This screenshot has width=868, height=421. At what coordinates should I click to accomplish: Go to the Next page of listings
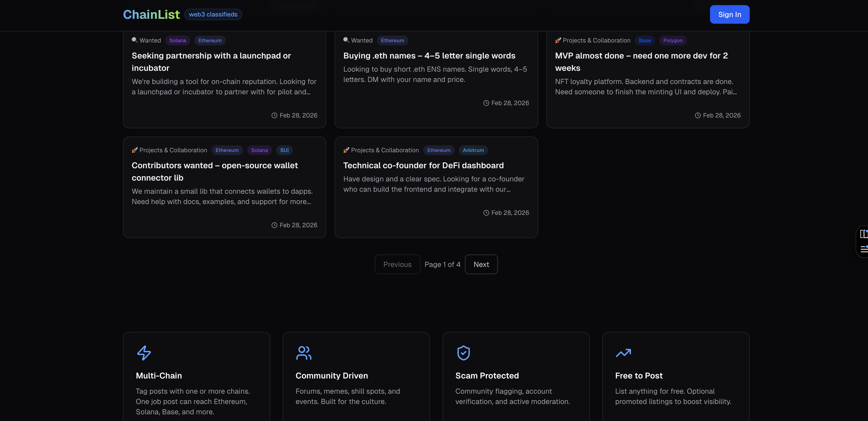[x=481, y=264]
